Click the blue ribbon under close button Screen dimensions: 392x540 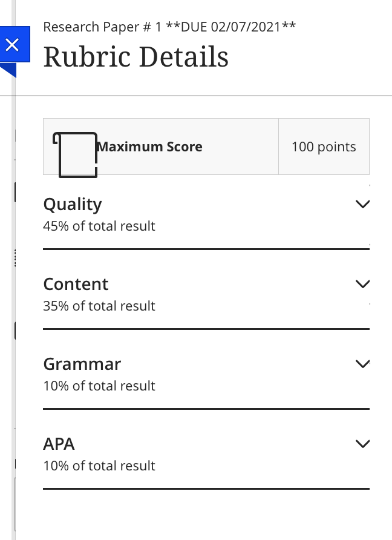9,70
